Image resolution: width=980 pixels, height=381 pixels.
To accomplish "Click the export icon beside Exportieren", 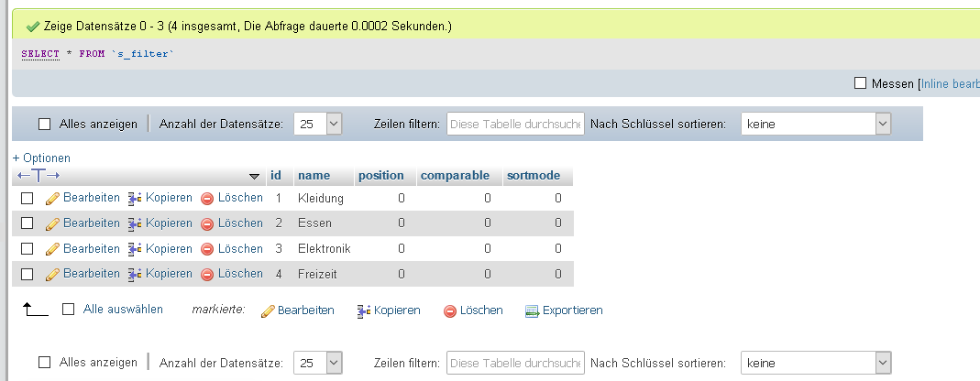I will [532, 311].
